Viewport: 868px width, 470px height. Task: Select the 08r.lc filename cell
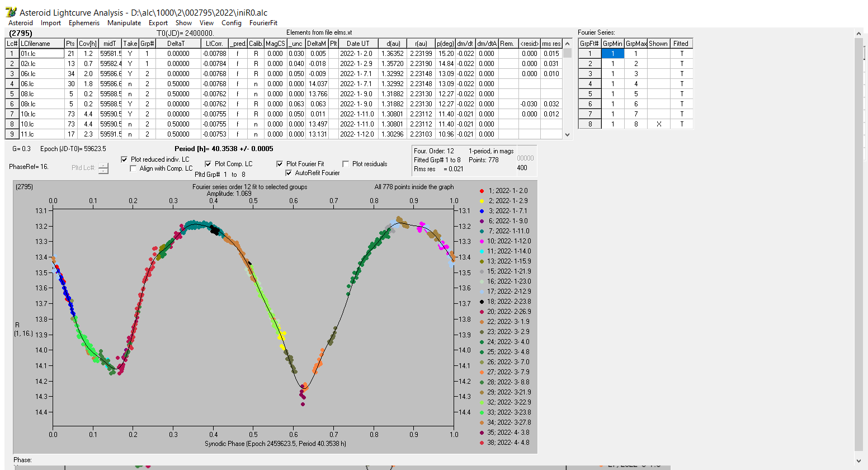(41, 104)
